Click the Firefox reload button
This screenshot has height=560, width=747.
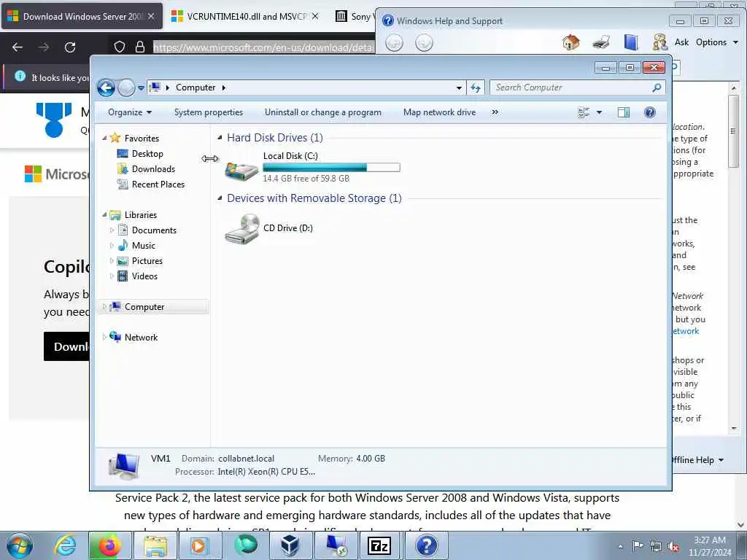tap(70, 47)
